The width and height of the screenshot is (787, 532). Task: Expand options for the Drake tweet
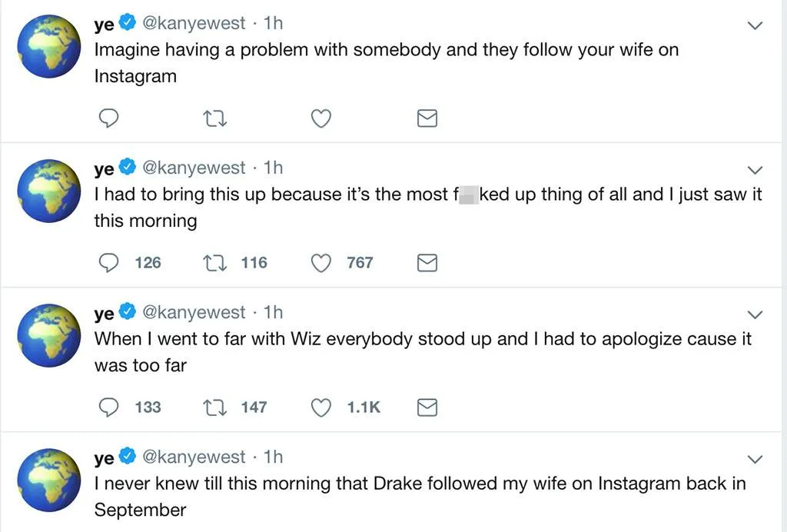coord(755,459)
